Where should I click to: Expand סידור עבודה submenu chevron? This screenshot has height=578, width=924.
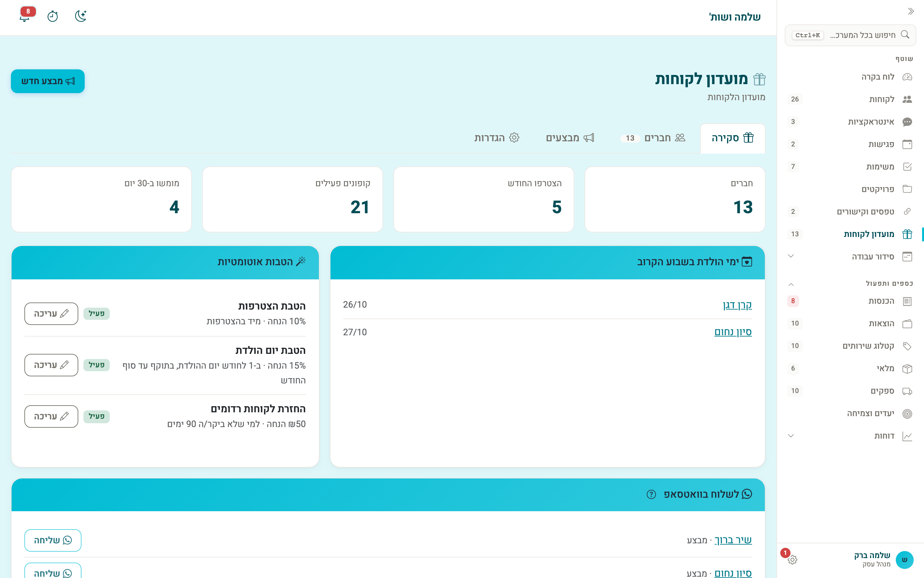click(x=791, y=257)
